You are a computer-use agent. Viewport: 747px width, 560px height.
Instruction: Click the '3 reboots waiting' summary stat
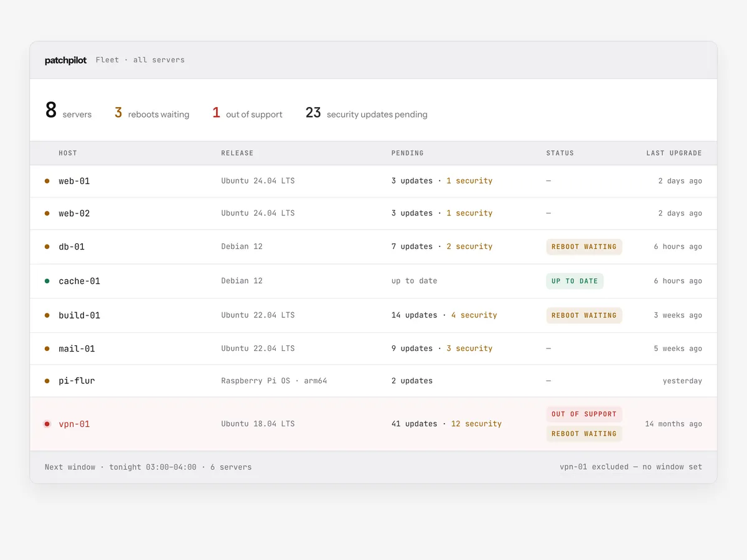click(x=152, y=113)
